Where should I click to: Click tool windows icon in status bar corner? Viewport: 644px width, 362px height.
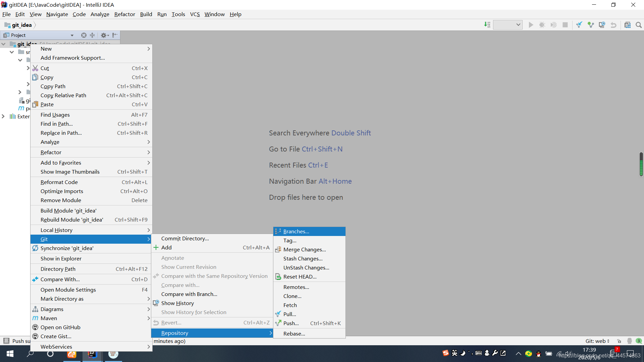(6, 341)
